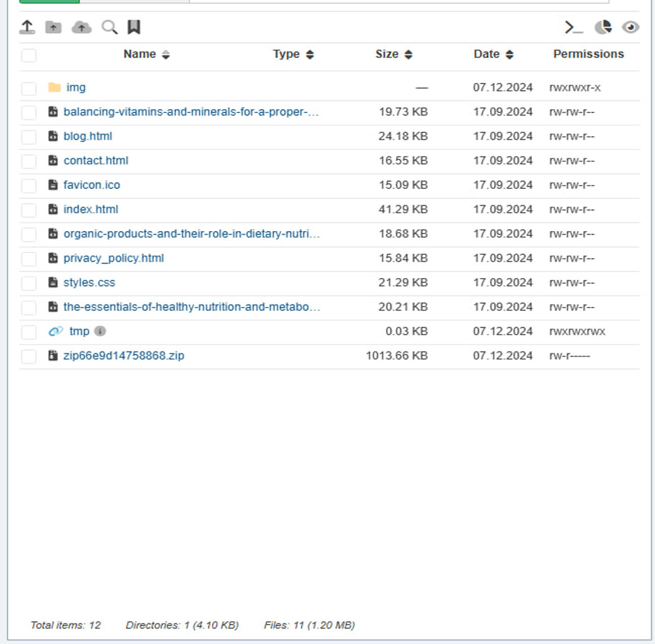
Task: Click the disk usage pie chart icon
Action: [x=603, y=27]
